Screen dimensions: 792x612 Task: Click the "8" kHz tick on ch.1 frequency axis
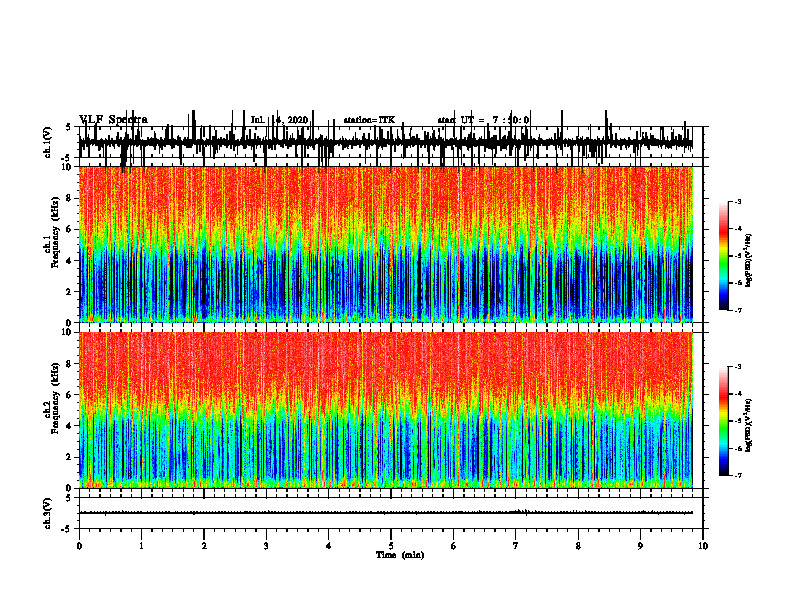coord(70,198)
